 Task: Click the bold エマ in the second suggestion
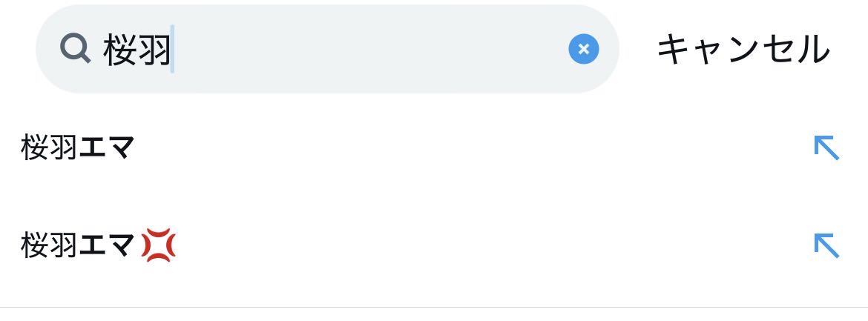pos(106,246)
